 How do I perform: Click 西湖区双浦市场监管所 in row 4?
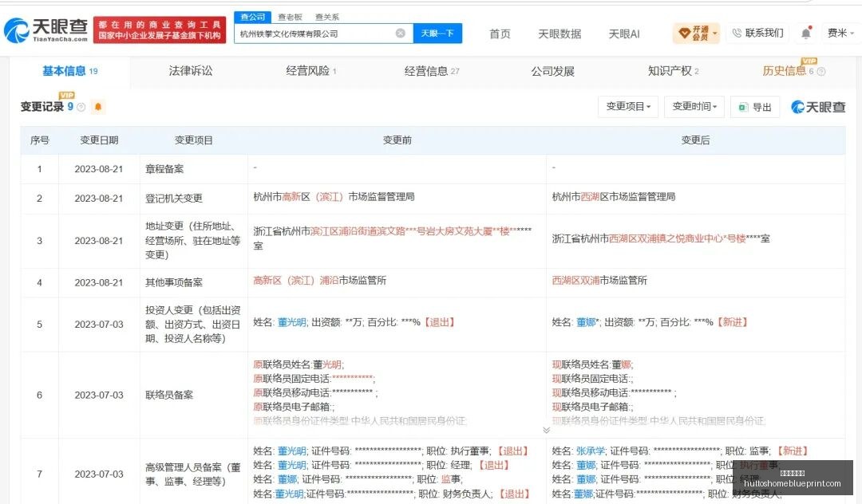pyautogui.click(x=599, y=280)
